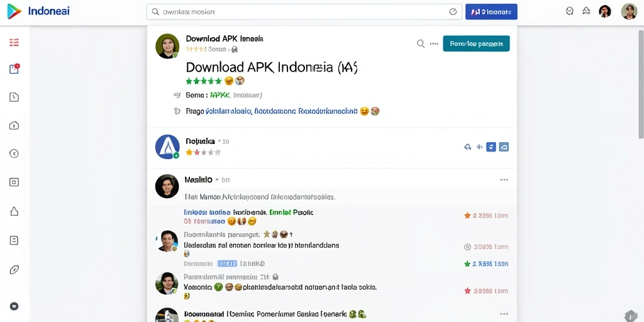Viewport: 644px width, 322px height.
Task: Toggle the blue check box icon in Dopaka row
Action: [x=491, y=147]
